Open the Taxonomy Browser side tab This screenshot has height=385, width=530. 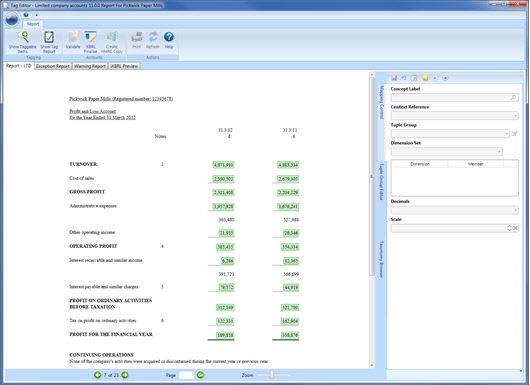tap(382, 259)
